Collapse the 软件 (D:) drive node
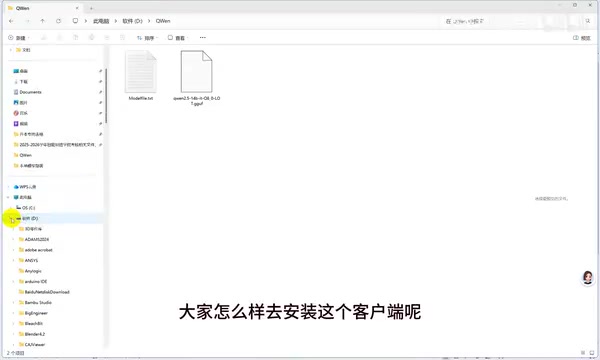600x360 pixels. [x=11, y=218]
